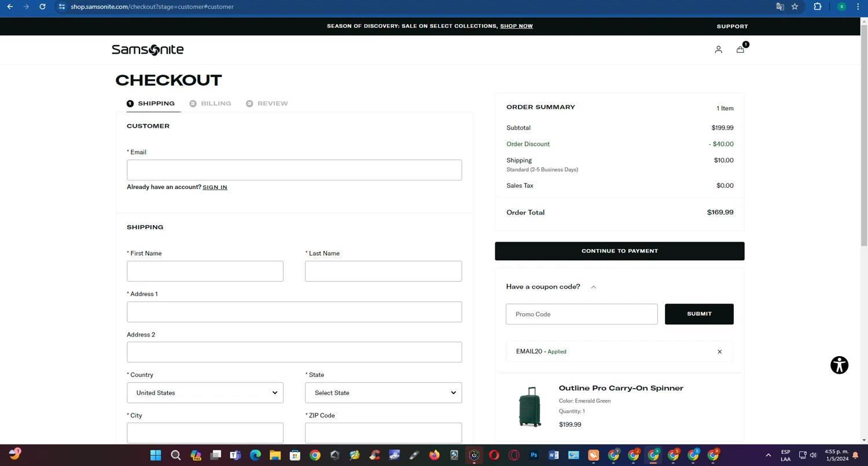Focus the Email input field

[294, 170]
